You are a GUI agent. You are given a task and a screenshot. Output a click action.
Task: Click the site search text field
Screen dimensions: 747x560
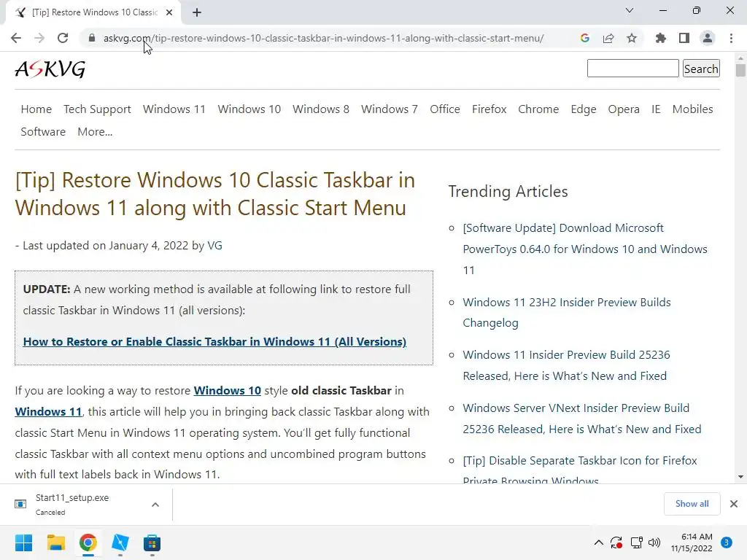tap(632, 68)
